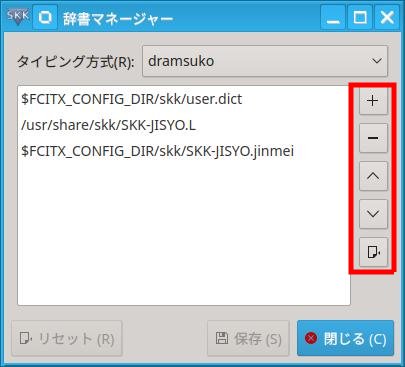Open the タイピング方式 dramsuko dropdown

click(265, 61)
